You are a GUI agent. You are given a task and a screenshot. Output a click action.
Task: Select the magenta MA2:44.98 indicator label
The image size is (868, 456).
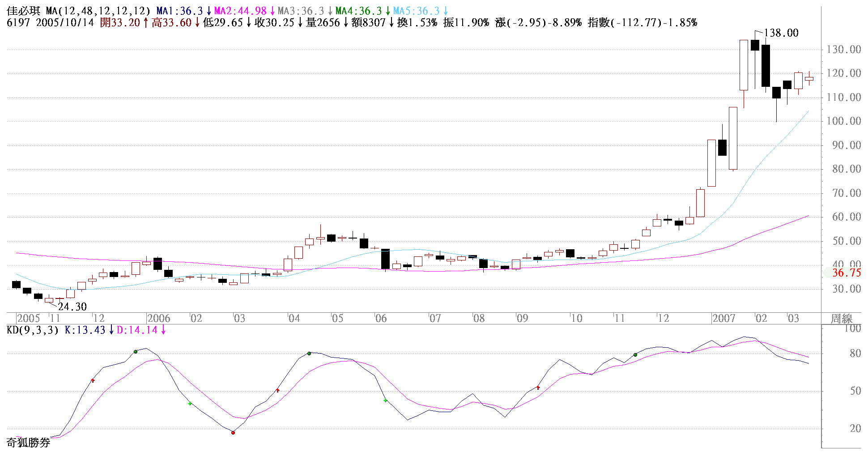click(x=240, y=11)
